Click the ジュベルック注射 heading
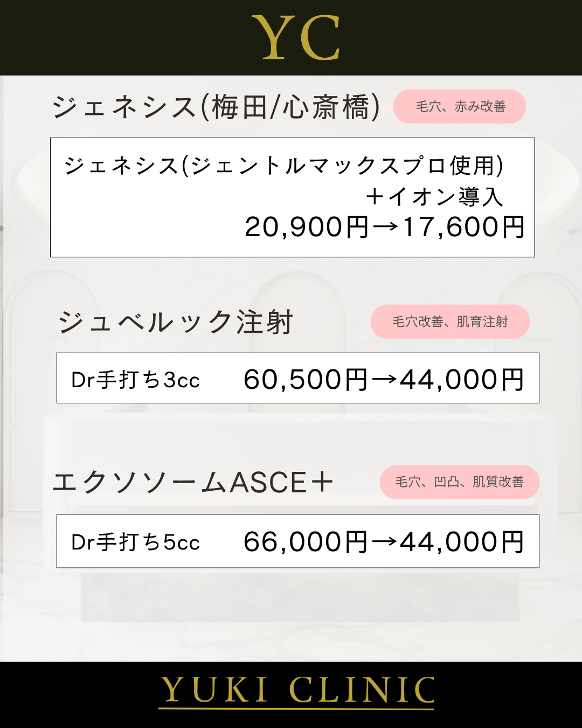 (x=176, y=322)
